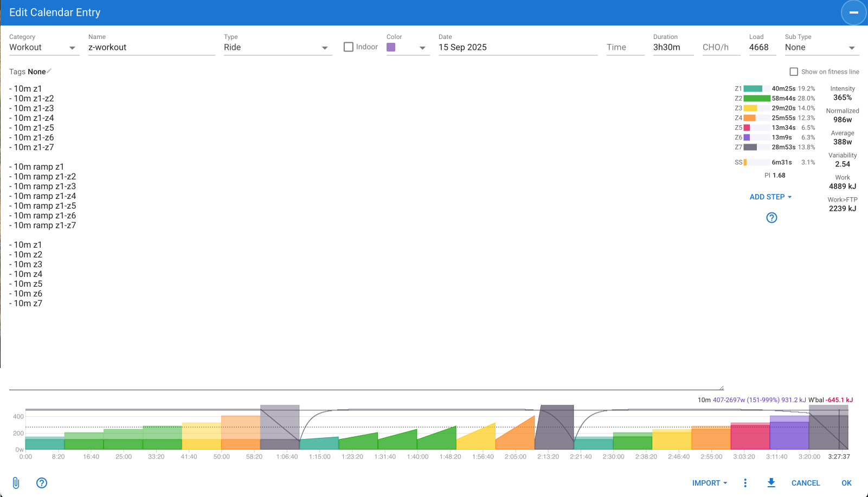The image size is (868, 497).
Task: Open the three-dot more options menu
Action: (x=745, y=483)
